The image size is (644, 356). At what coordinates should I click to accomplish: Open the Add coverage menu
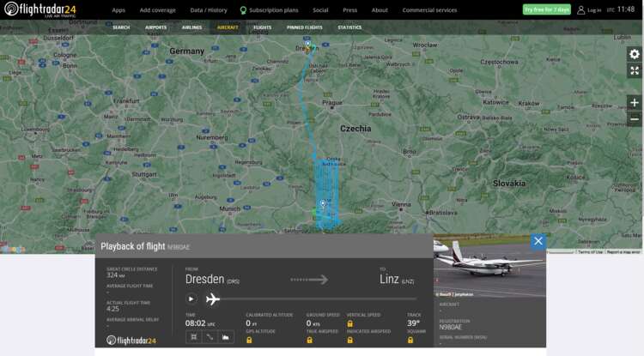click(x=157, y=10)
